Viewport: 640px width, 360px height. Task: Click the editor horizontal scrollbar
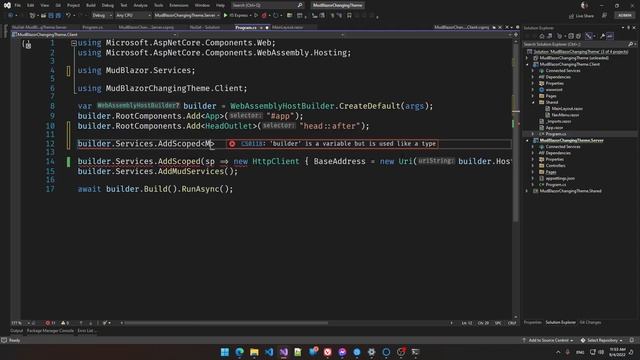225,323
